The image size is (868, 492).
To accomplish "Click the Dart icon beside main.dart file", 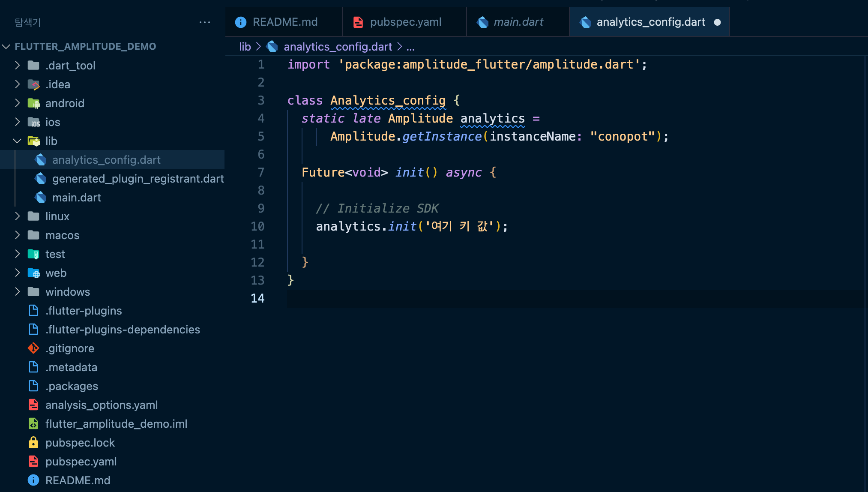I will click(41, 198).
